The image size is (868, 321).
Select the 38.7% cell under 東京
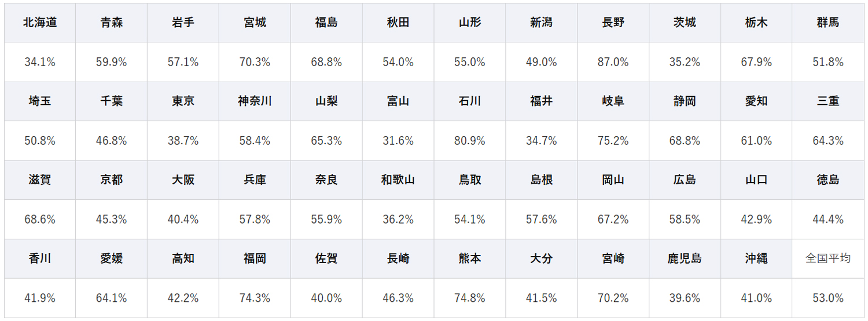click(183, 141)
